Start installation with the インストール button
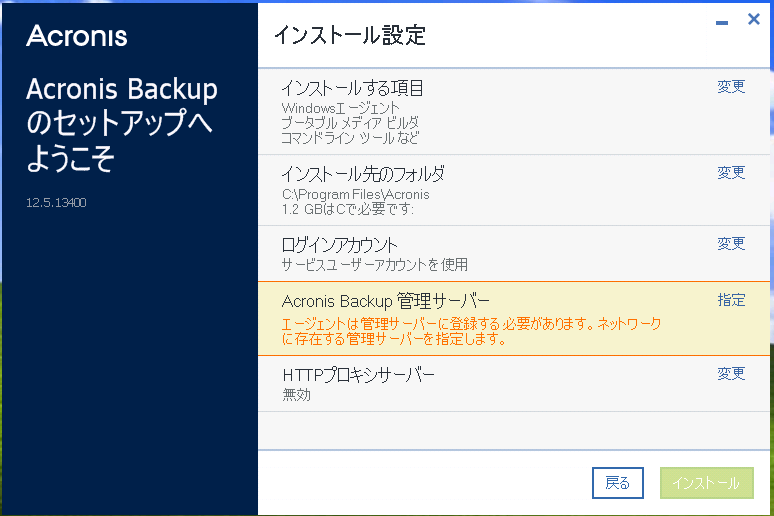 706,482
